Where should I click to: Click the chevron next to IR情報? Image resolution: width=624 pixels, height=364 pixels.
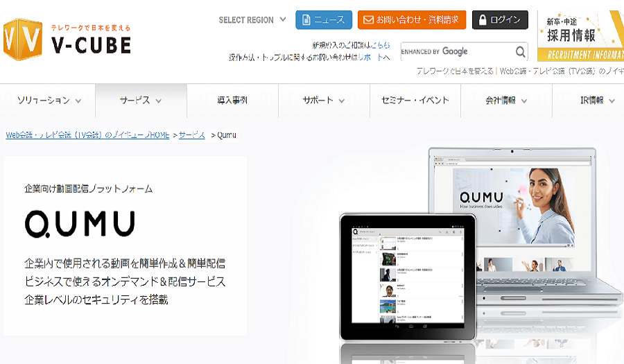612,101
